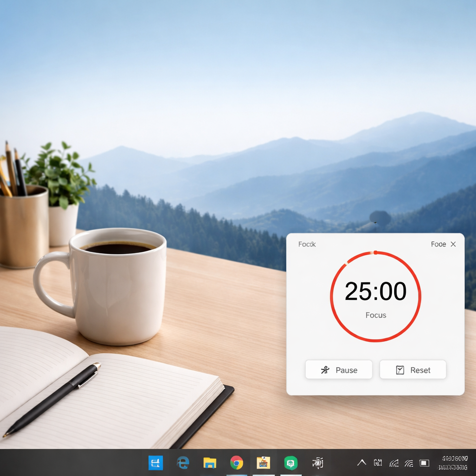Viewport: 476px width, 476px height.
Task: Click the blue app icon on the taskbar
Action: coord(156,463)
